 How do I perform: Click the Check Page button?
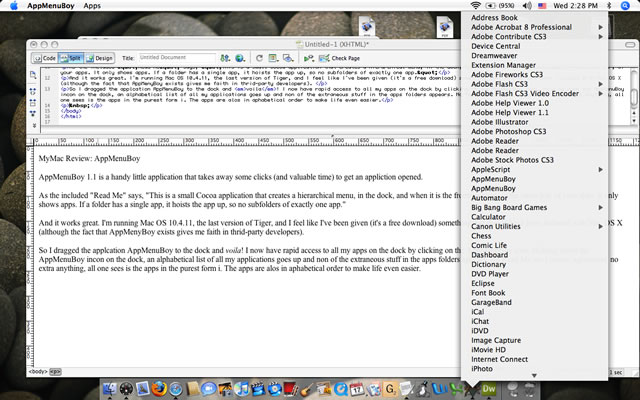coord(340,58)
